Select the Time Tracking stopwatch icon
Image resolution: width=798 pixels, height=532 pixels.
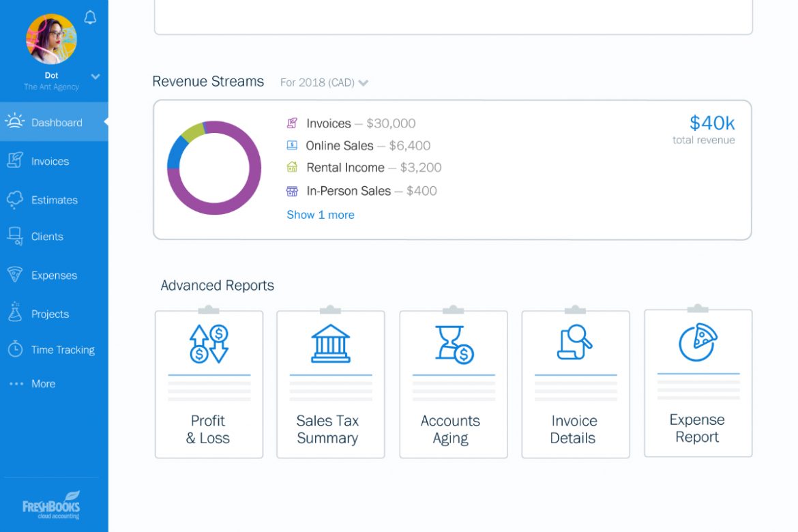[x=15, y=349]
